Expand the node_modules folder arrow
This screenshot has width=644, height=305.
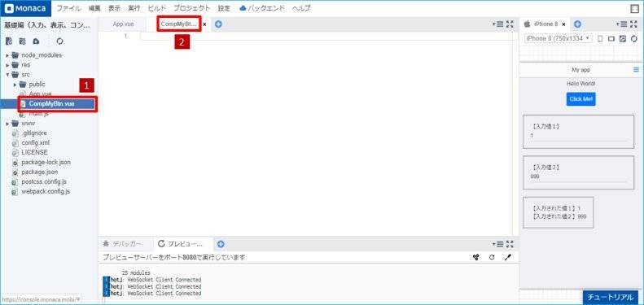tap(7, 55)
